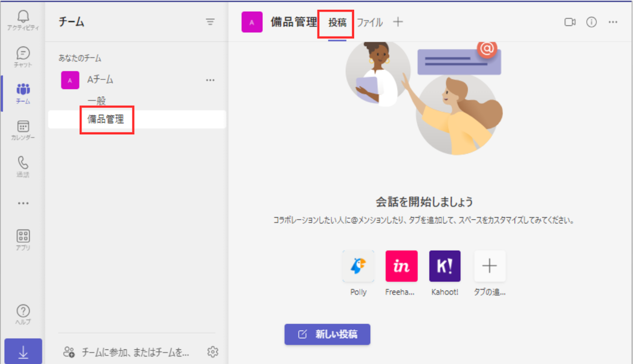The image size is (633, 364).
Task: Open the Calendar icon
Action: point(23,130)
